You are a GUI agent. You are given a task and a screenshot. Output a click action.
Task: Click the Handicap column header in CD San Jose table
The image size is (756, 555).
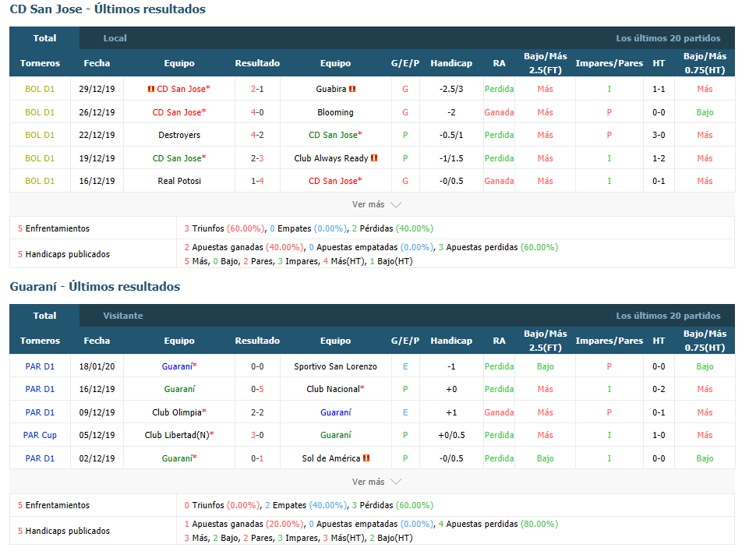[x=451, y=63]
